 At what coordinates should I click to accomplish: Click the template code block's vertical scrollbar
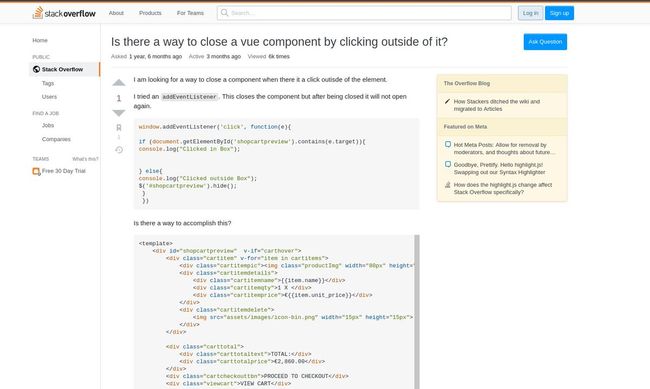point(417,312)
